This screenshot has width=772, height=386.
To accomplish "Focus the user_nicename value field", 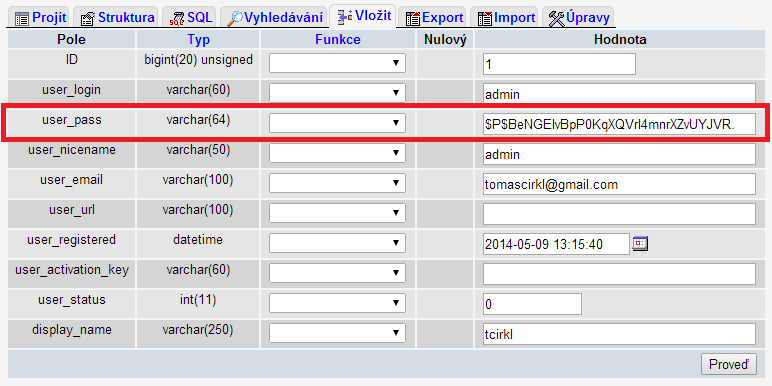I will click(x=619, y=154).
